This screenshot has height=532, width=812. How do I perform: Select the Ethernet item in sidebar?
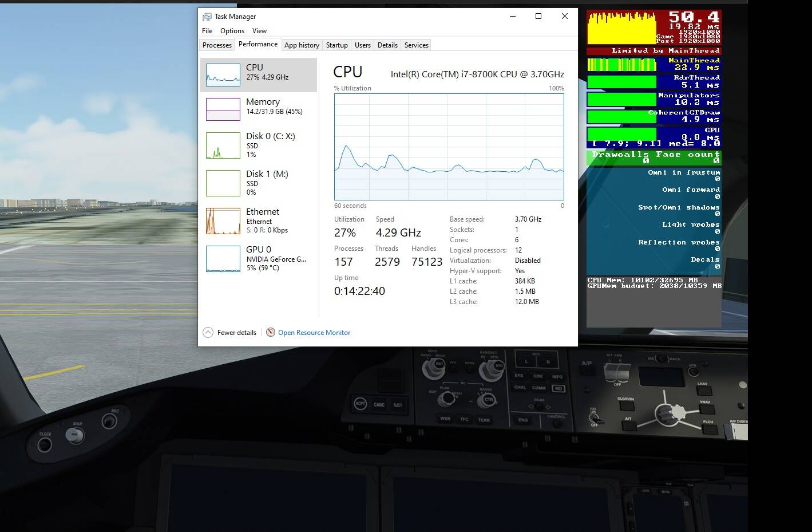click(x=259, y=220)
